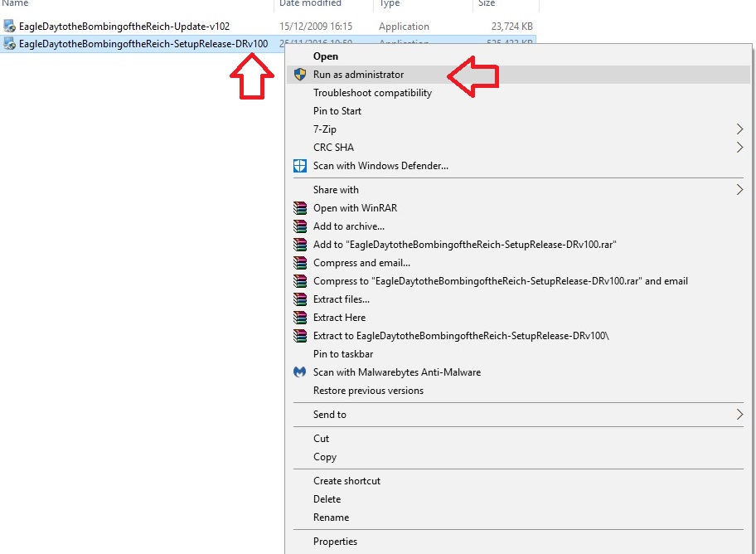
Task: Choose Open from the context menu
Action: tap(518, 56)
